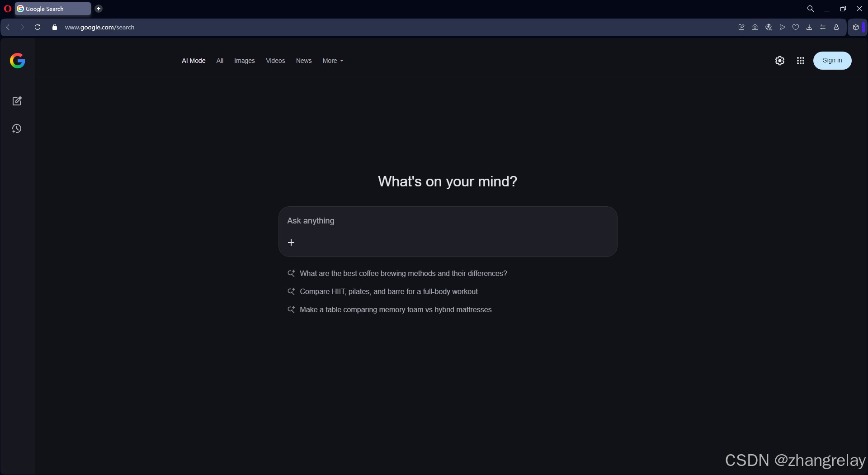Screen dimensions: 868x475
Task: Click the send play arrow icon
Action: click(782, 27)
